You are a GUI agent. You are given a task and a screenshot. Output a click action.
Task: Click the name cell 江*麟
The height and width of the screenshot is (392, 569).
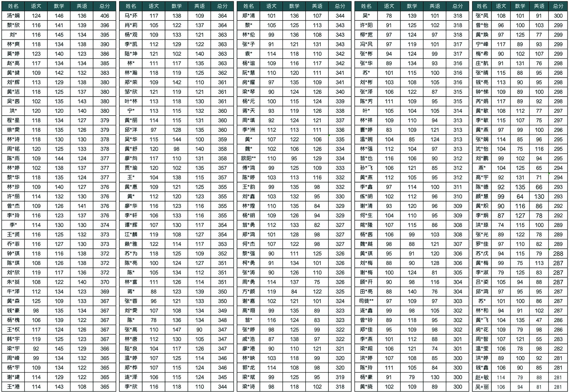[x=131, y=234]
